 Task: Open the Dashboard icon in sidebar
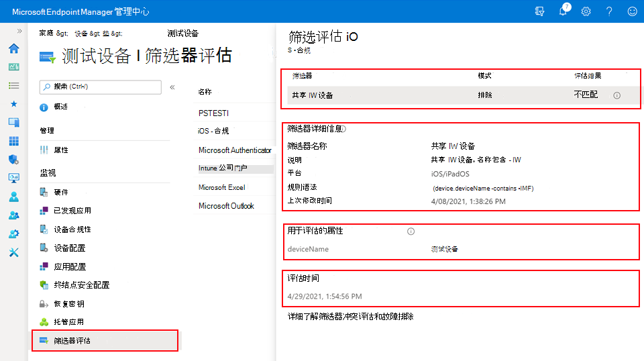tap(13, 67)
